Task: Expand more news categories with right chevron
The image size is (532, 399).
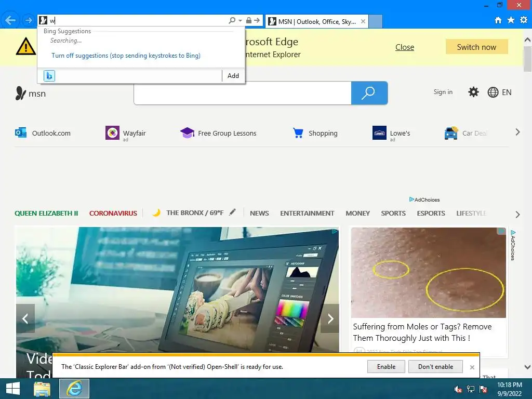Action: [x=517, y=215]
